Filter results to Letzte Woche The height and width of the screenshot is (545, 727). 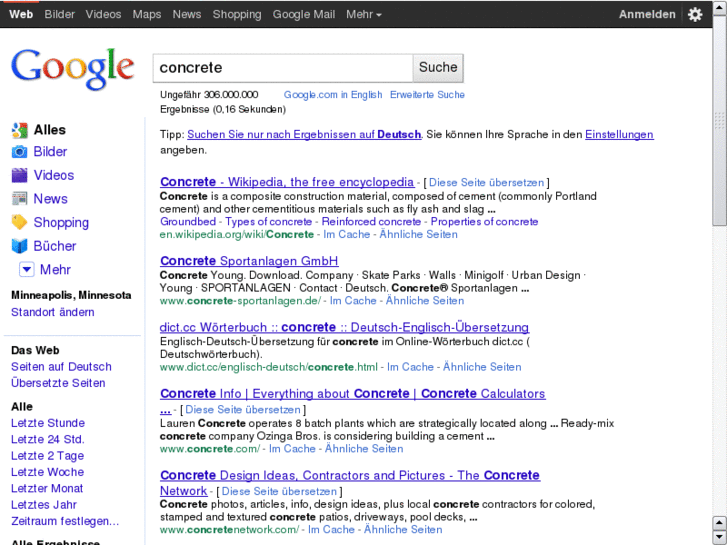(48, 472)
